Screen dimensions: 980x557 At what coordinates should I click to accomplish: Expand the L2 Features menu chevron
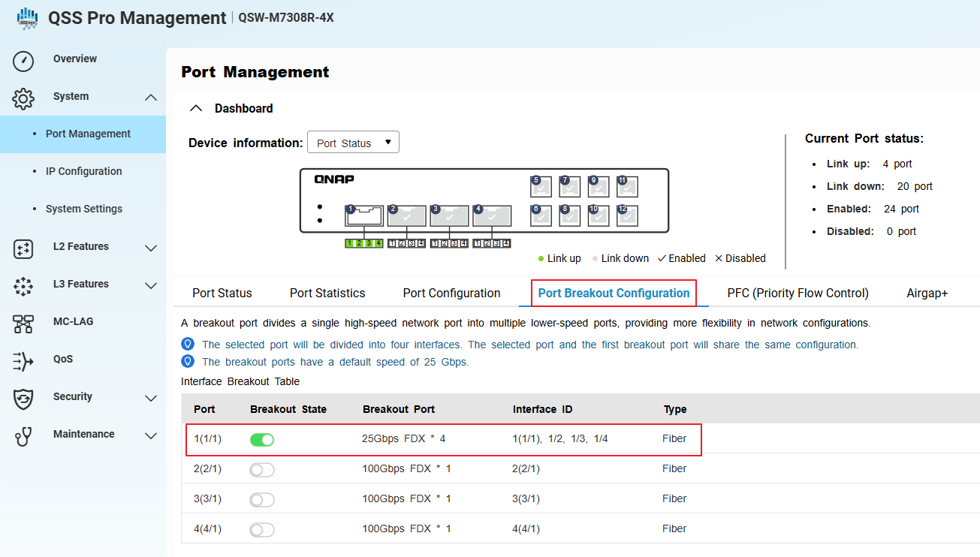tap(150, 248)
